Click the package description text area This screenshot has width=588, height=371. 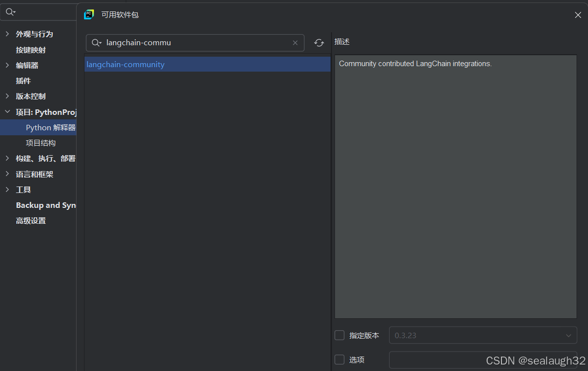point(455,187)
